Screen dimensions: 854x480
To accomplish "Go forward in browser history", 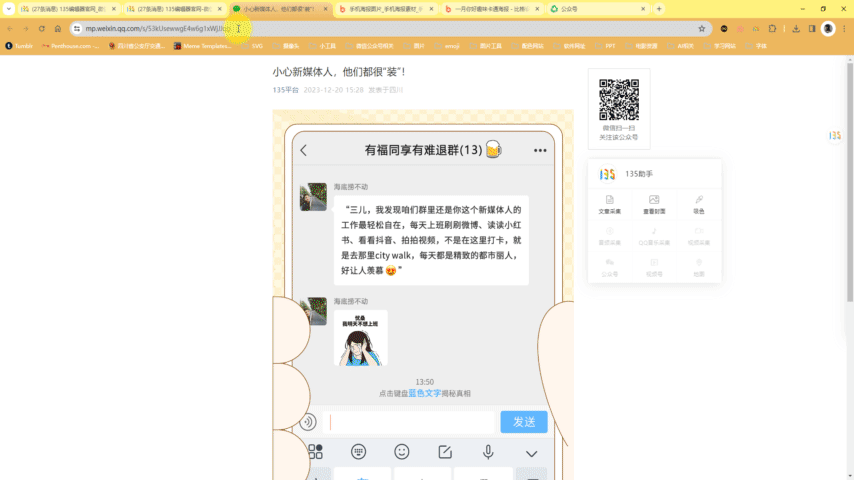I will click(26, 28).
